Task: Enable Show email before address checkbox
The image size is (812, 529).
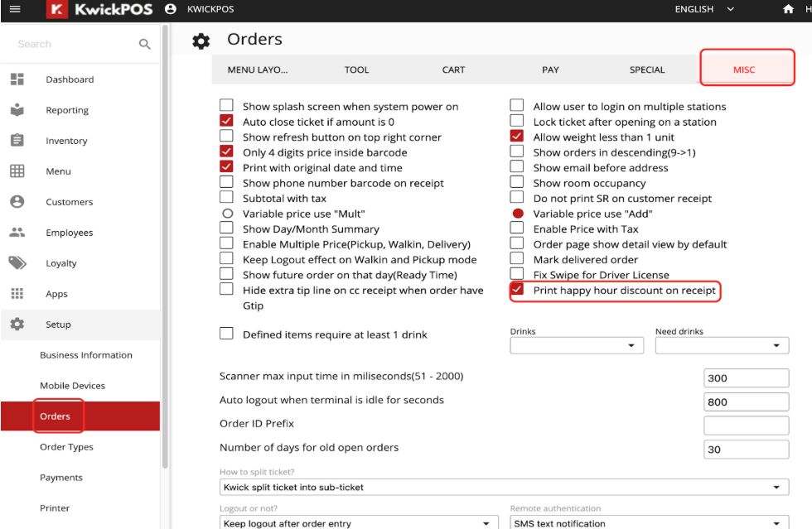Action: tap(517, 166)
